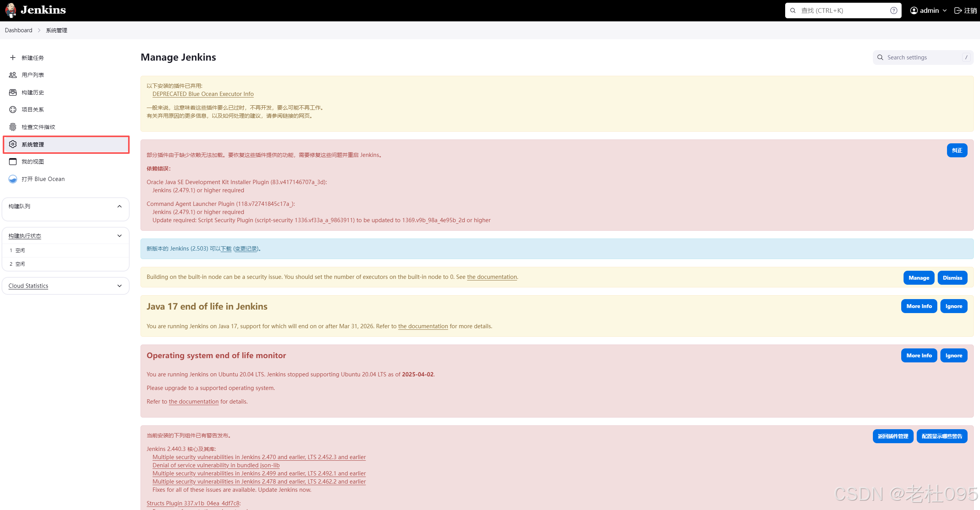Screen dimensions: 980x510
Task: Click the Jenkins butler logo icon
Action: [x=11, y=10]
